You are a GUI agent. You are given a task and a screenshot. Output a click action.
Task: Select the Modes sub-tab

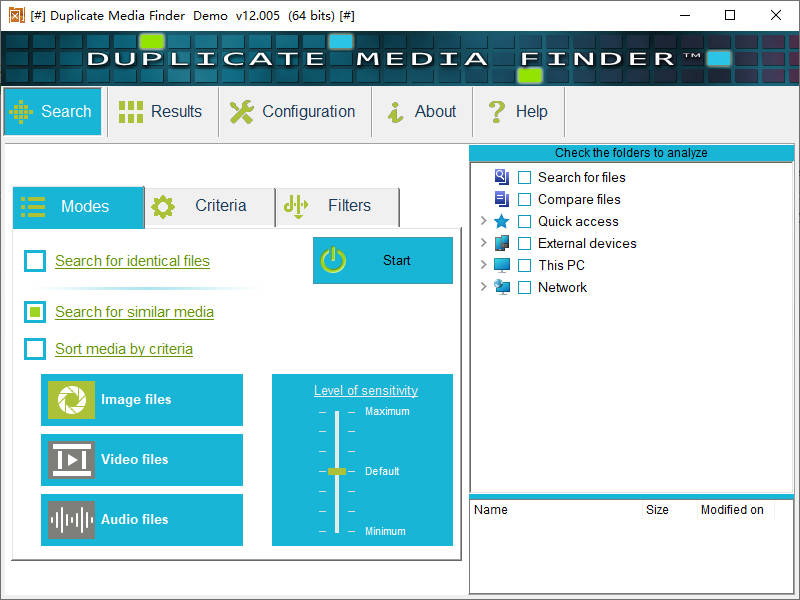coord(79,207)
